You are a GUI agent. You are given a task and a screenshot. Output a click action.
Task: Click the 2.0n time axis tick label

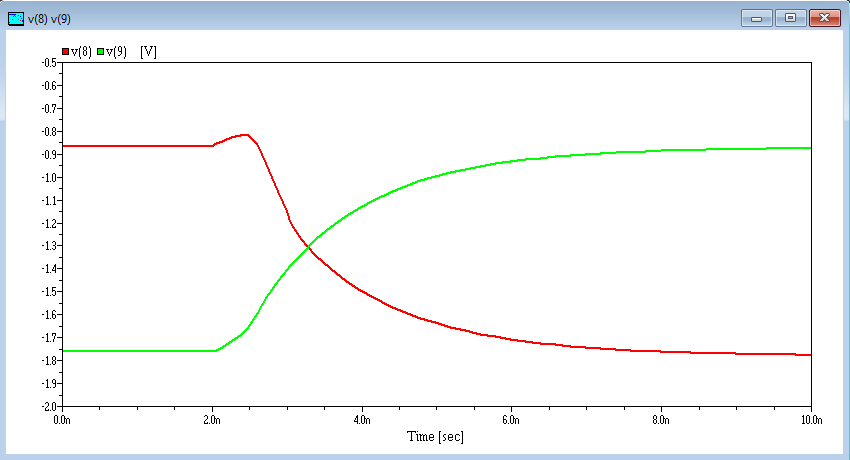tap(212, 420)
